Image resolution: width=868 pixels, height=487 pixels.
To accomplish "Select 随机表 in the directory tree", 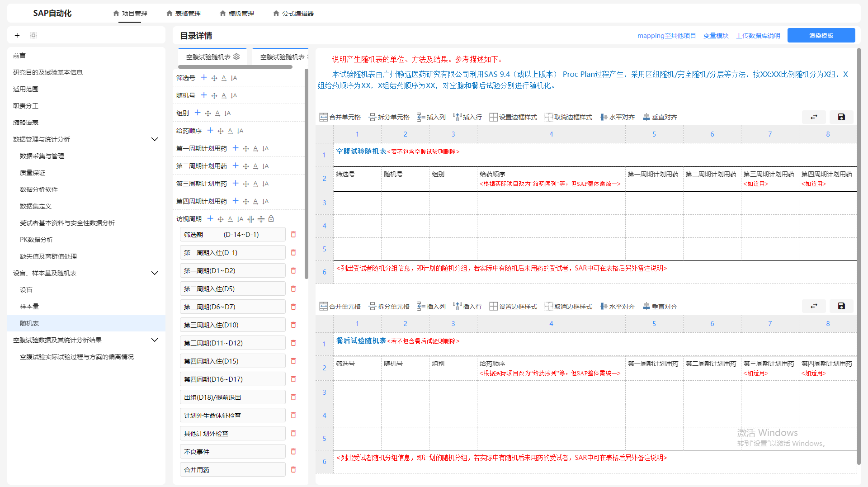I will (86, 323).
